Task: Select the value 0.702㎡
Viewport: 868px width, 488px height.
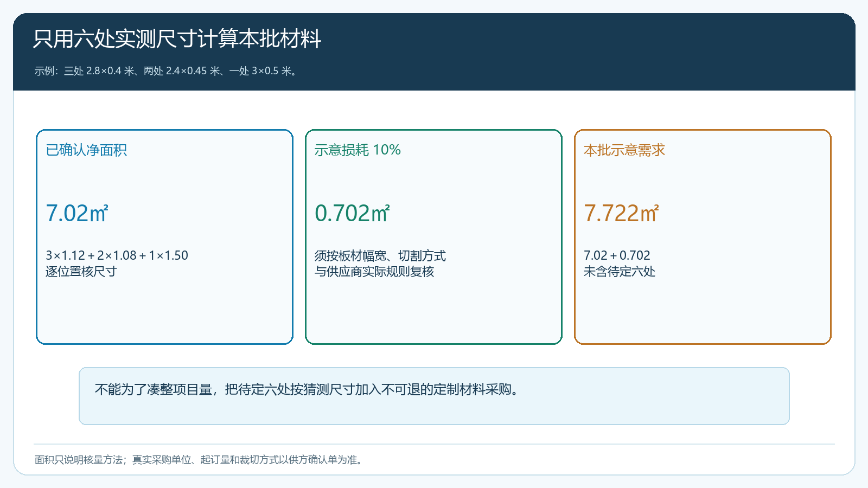Action: (353, 213)
